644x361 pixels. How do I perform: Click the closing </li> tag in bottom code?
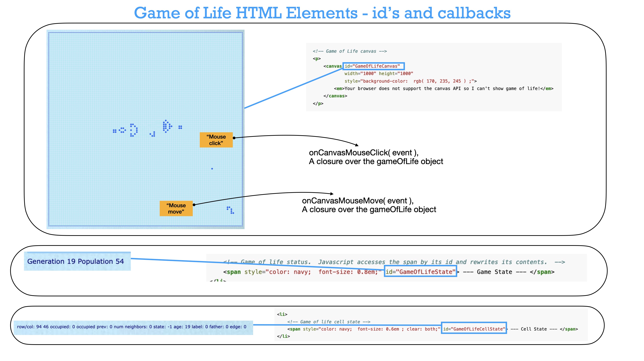click(x=283, y=336)
